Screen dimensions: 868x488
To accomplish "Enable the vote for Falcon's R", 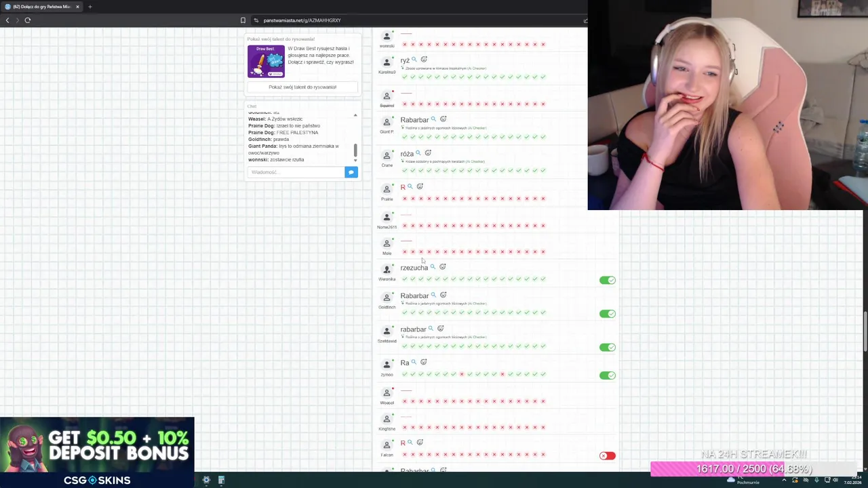I will pos(608,455).
